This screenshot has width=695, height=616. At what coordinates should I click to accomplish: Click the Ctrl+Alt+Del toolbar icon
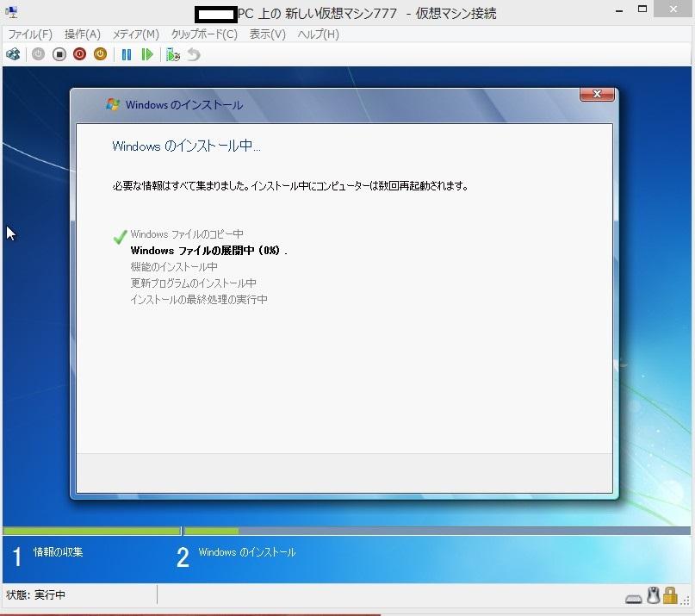(13, 54)
